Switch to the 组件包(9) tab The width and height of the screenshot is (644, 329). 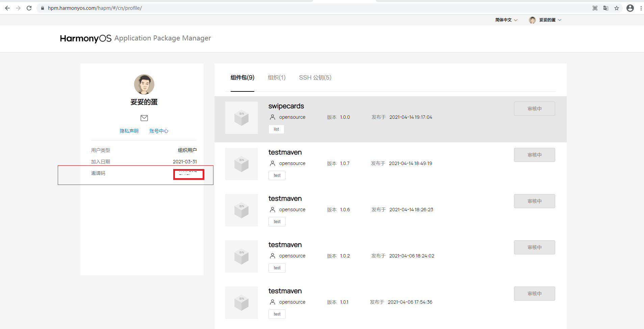point(242,78)
